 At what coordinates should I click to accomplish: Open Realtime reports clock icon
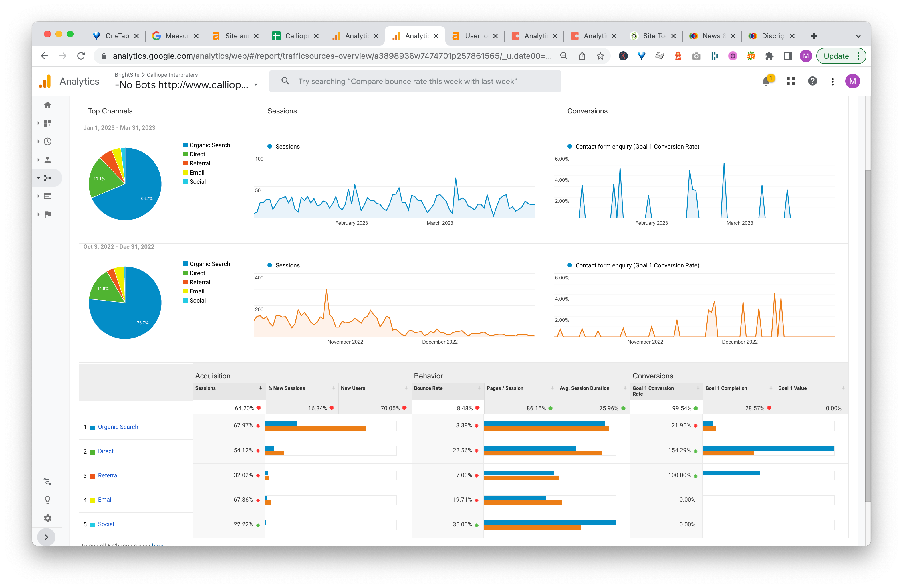pyautogui.click(x=47, y=141)
